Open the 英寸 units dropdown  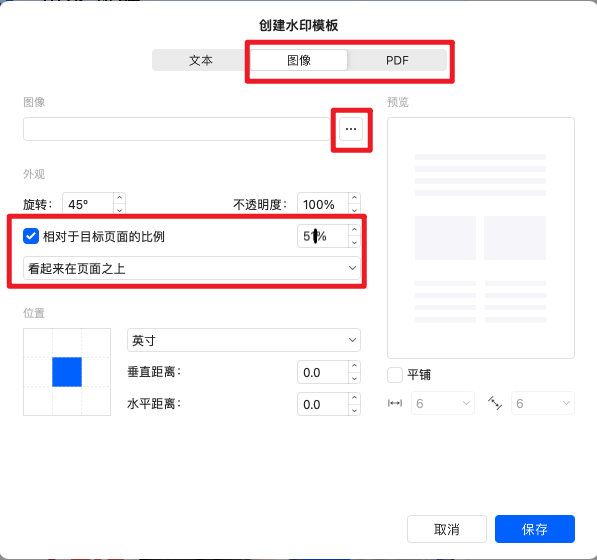click(x=244, y=340)
